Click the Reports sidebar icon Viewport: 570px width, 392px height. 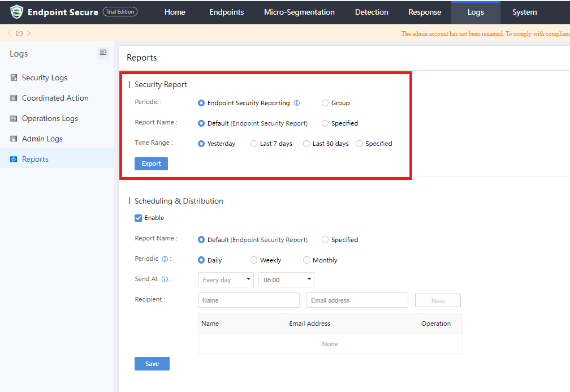(x=14, y=159)
